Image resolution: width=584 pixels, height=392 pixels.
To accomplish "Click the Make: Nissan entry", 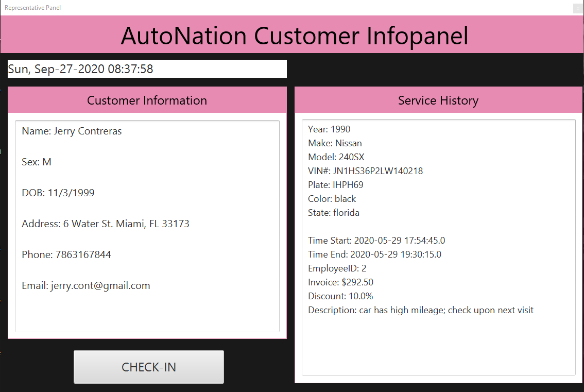I will click(x=335, y=143).
